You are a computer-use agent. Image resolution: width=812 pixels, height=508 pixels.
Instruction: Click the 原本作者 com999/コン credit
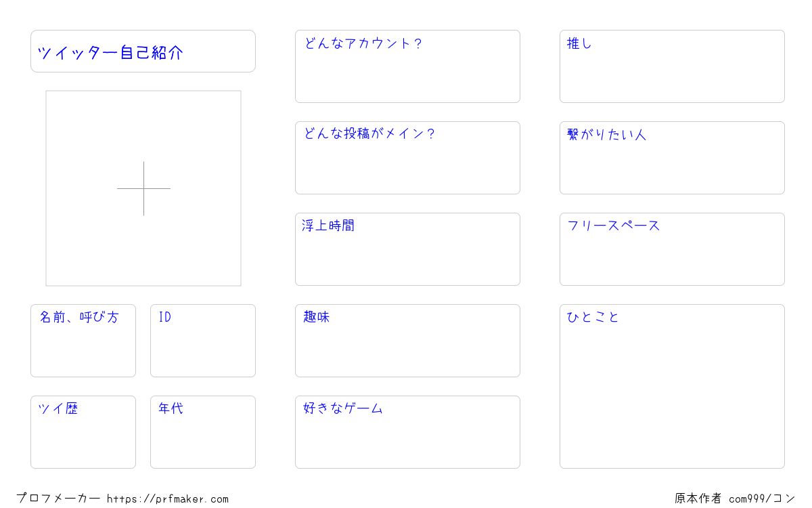pos(735,499)
